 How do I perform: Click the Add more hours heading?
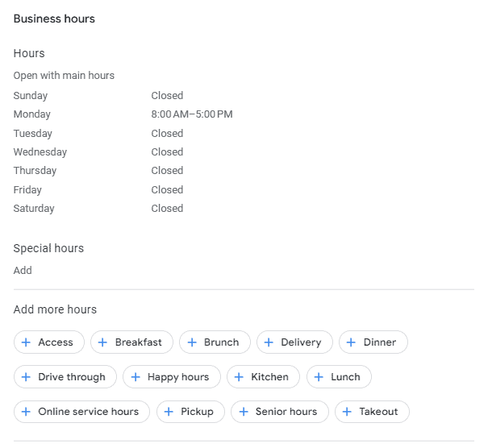55,309
